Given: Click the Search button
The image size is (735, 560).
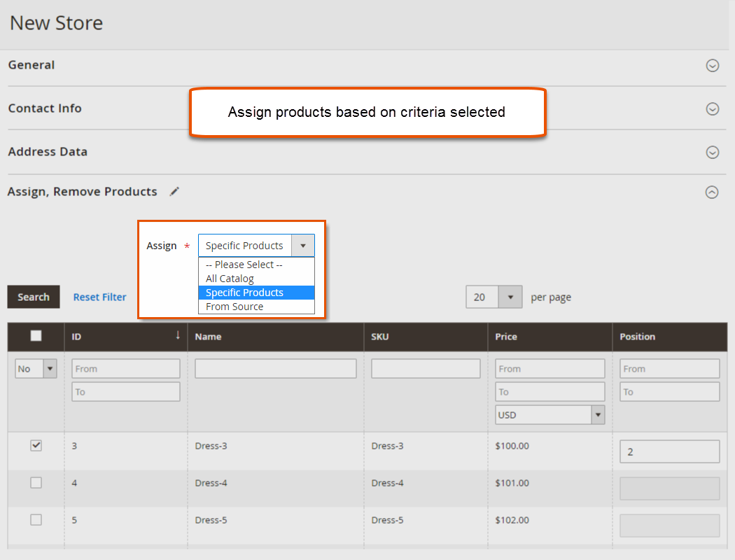Looking at the screenshot, I should tap(34, 297).
